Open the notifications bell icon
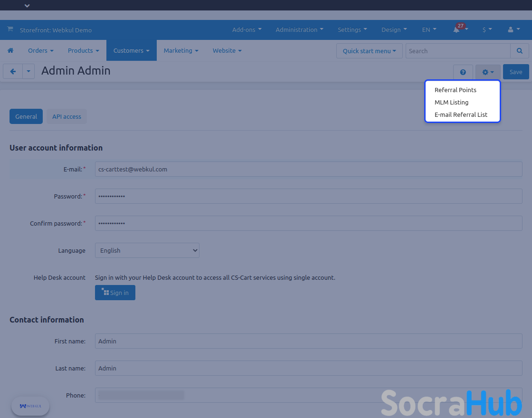Image resolution: width=532 pixels, height=418 pixels. tap(456, 30)
